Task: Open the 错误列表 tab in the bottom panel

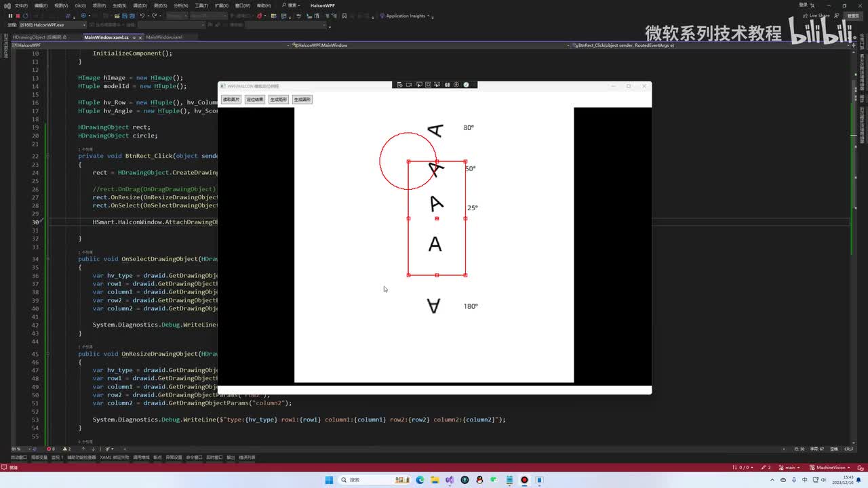Action: click(247, 457)
